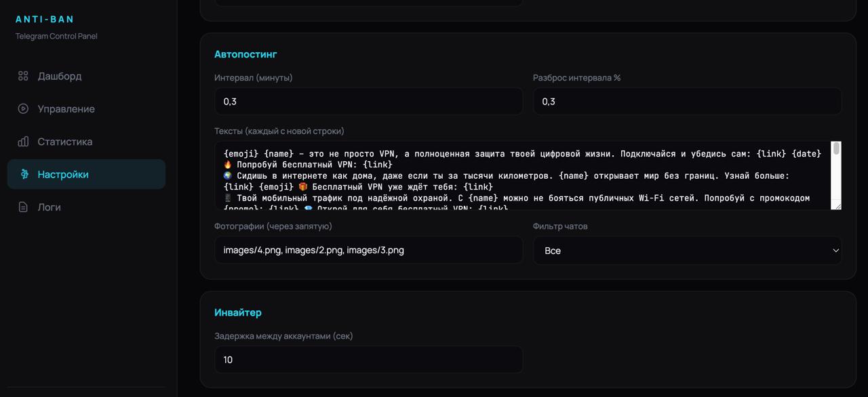Image resolution: width=868 pixels, height=397 pixels.
Task: Click the Dashboard grid icon
Action: click(23, 76)
